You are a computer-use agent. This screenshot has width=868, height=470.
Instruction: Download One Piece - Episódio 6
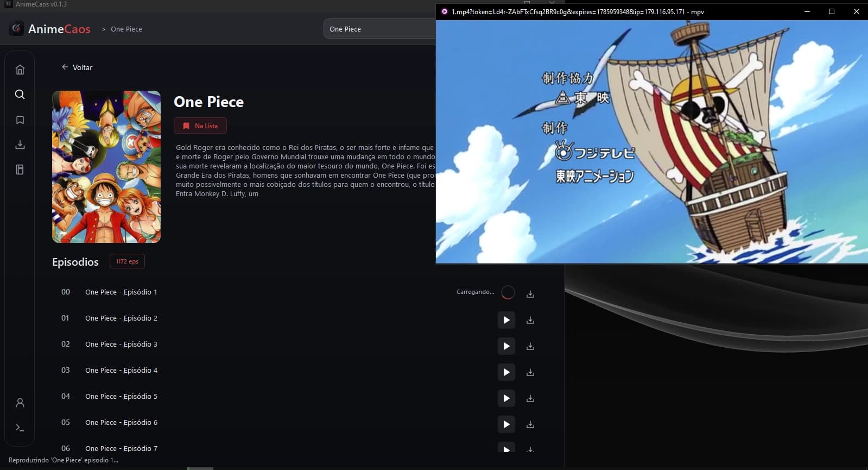530,424
